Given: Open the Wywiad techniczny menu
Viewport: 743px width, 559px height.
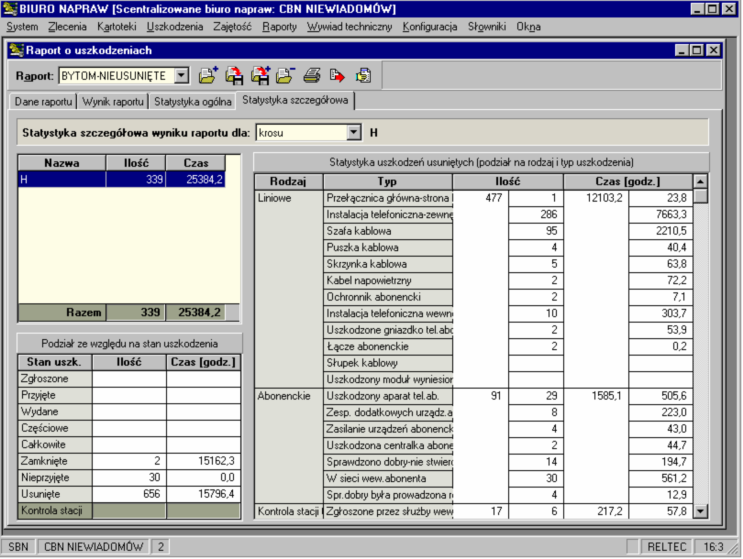Looking at the screenshot, I should 349,27.
